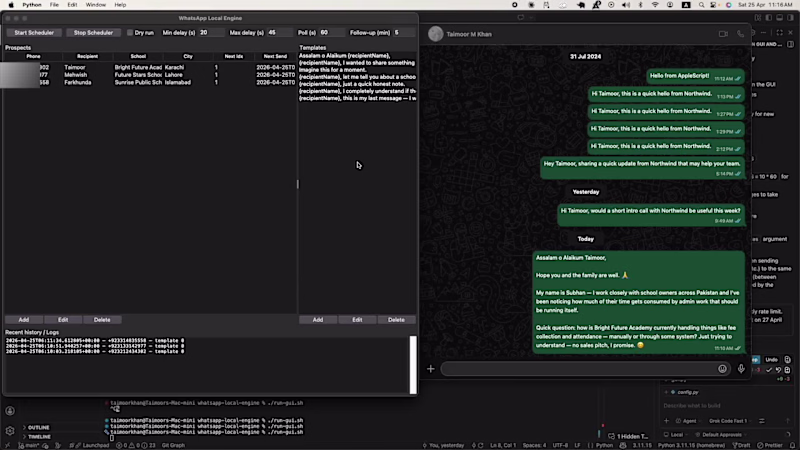Click the School column header
The width and height of the screenshot is (800, 450).
click(138, 57)
